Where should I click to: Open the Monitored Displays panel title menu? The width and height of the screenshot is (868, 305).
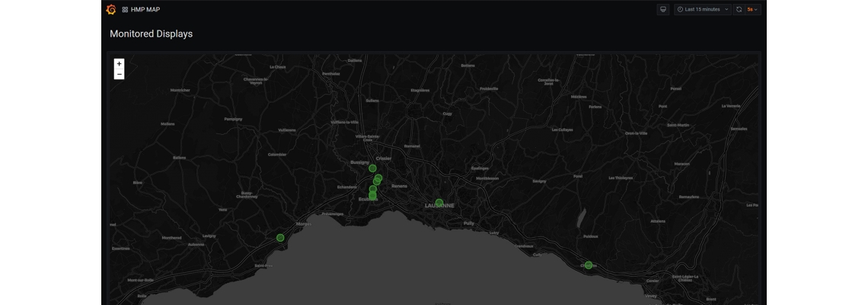point(151,34)
